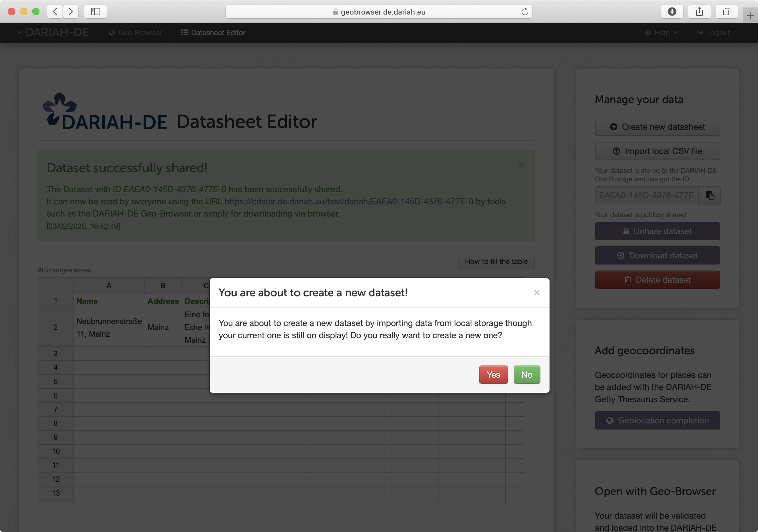Reload page using the refresh icon
This screenshot has width=758, height=532.
tap(525, 12)
